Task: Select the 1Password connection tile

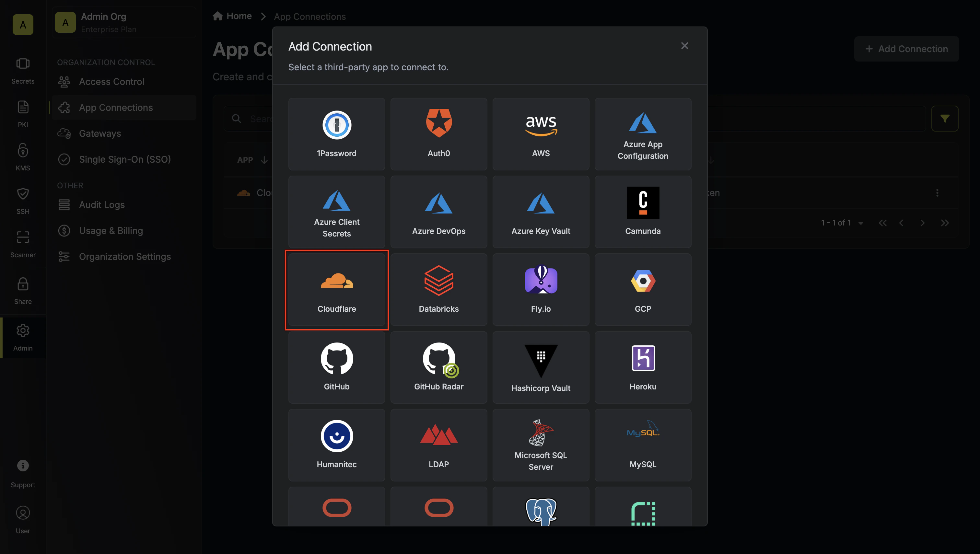Action: click(336, 134)
